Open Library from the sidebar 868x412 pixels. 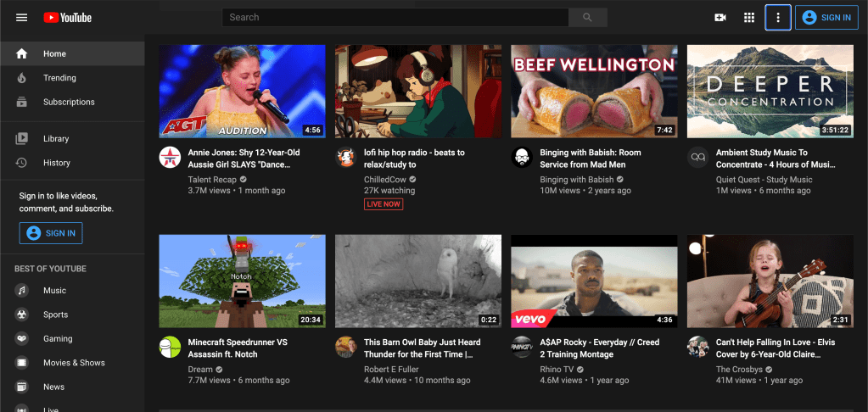point(56,138)
